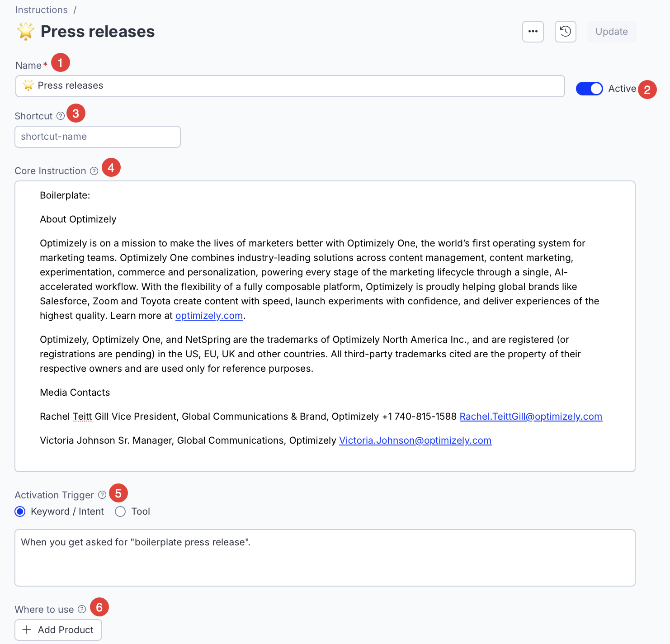This screenshot has height=644, width=670.
Task: Click Rachel's email address link
Action: (x=531, y=416)
